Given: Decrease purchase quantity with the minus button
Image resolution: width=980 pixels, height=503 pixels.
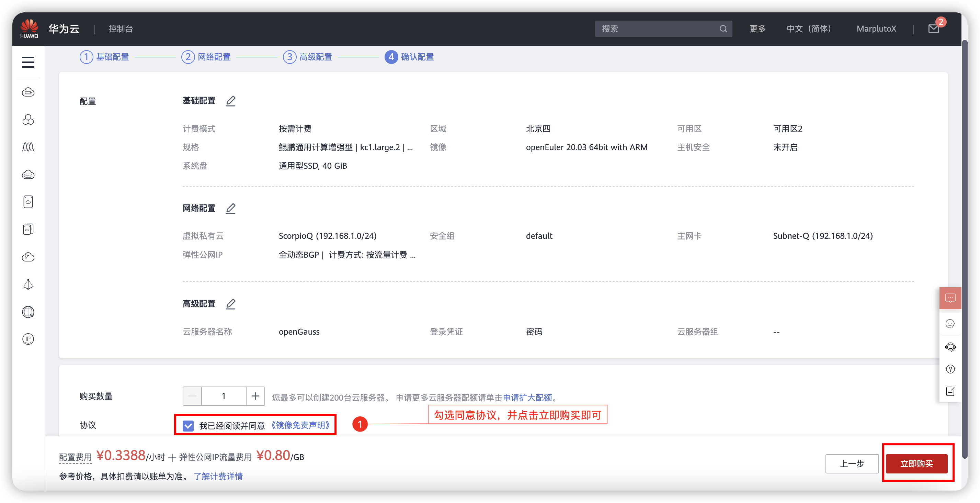Looking at the screenshot, I should coord(192,396).
